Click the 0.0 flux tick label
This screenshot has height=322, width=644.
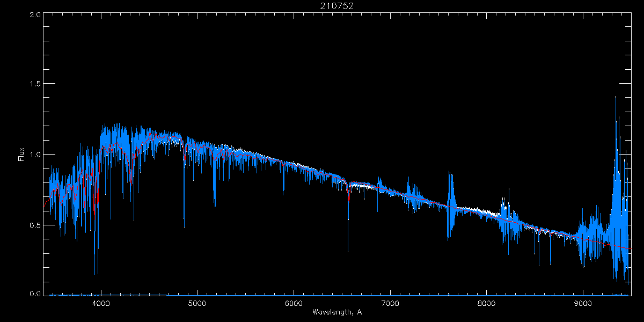point(35,294)
